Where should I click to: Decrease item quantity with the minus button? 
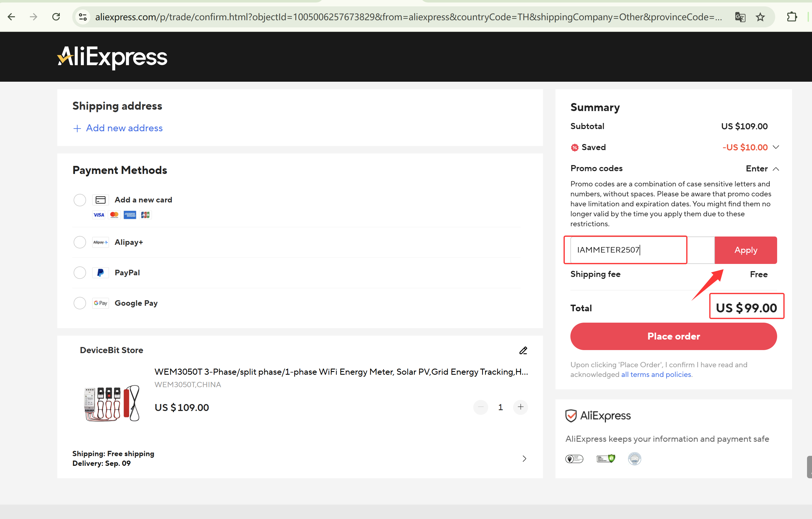(x=480, y=407)
